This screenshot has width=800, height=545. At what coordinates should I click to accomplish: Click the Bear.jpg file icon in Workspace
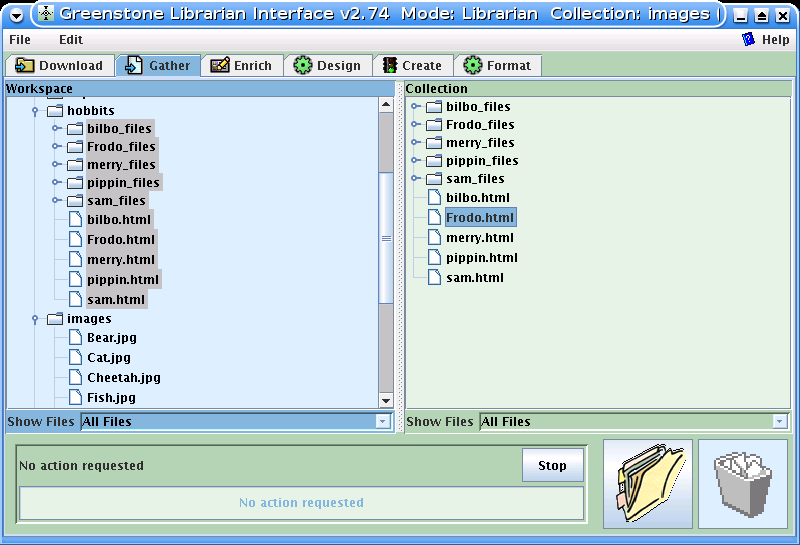tap(75, 338)
